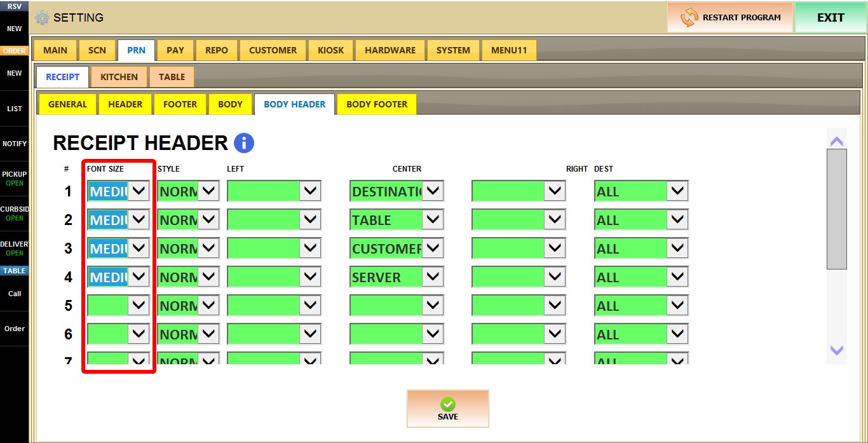Open the MAIN settings tab
The width and height of the screenshot is (868, 443).
(x=55, y=50)
